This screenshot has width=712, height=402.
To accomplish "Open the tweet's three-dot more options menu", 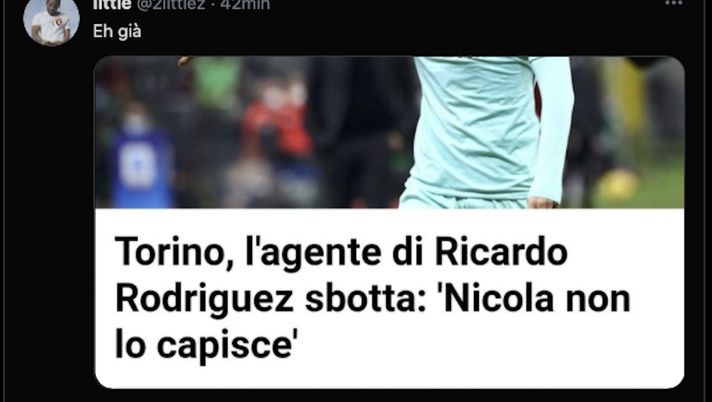I will [673, 3].
